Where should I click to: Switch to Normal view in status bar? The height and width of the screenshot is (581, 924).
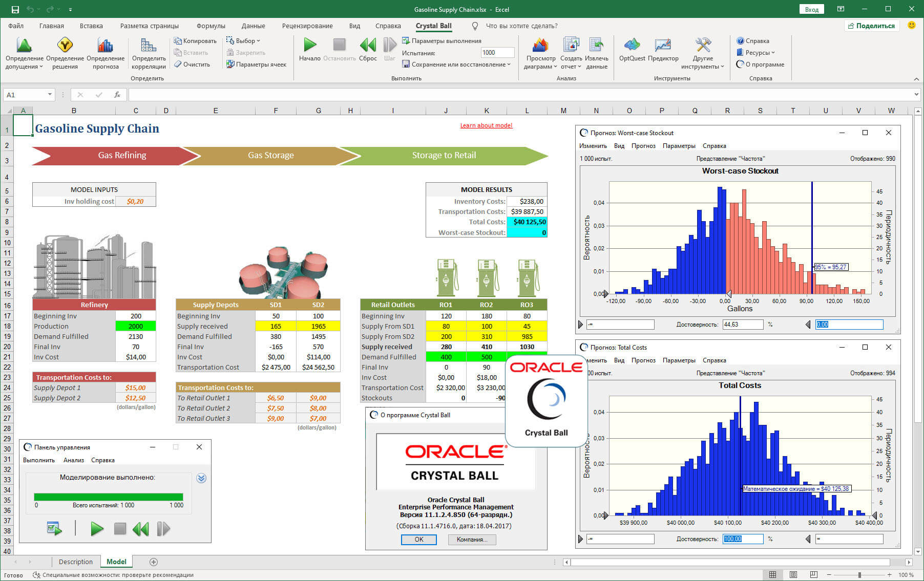[772, 575]
